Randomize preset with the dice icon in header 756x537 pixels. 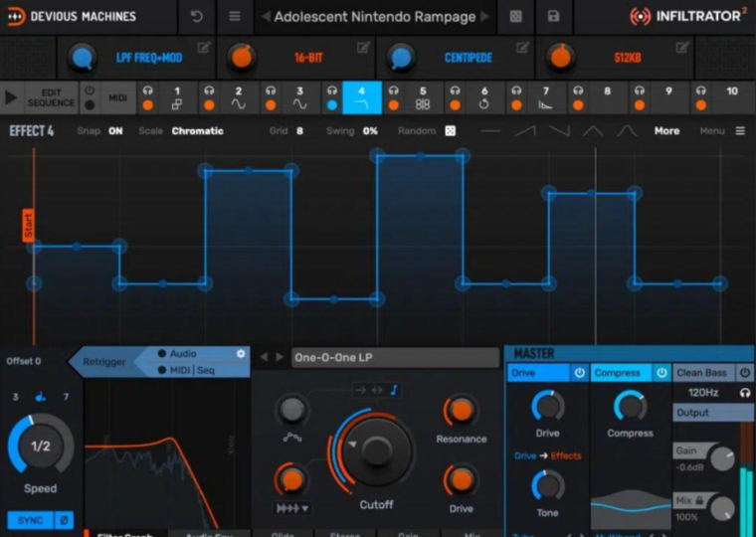point(515,17)
